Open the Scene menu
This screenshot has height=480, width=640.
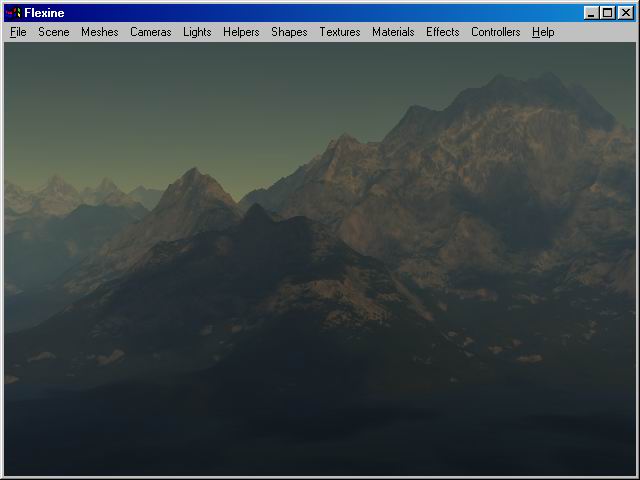tap(53, 32)
